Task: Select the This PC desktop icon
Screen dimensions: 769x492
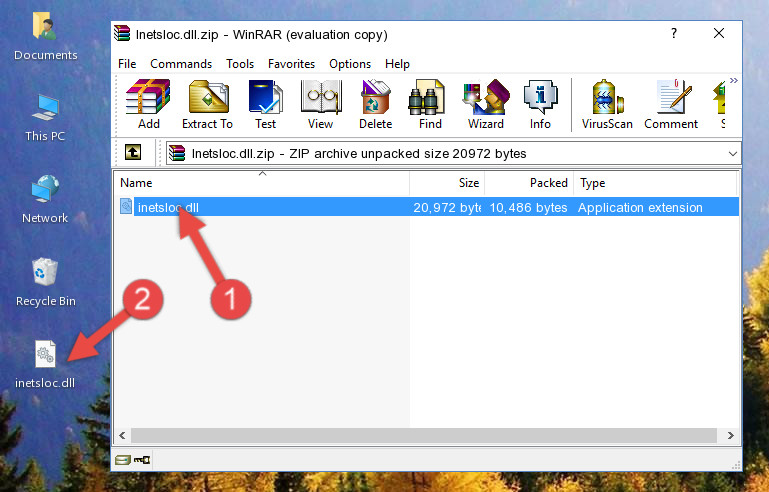Action: (x=45, y=118)
